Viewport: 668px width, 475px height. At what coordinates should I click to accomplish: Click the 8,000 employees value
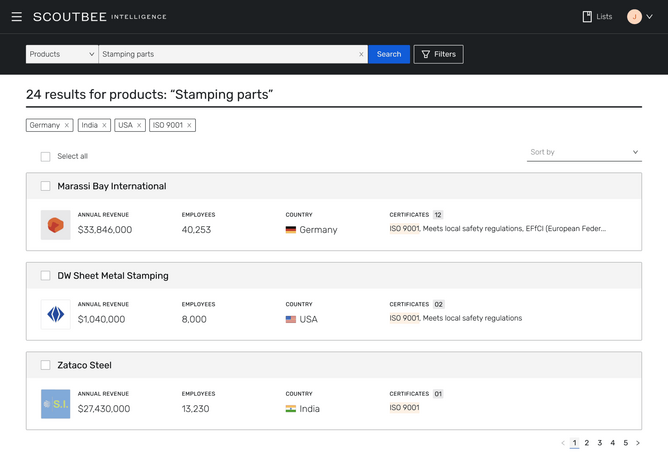pyautogui.click(x=194, y=319)
